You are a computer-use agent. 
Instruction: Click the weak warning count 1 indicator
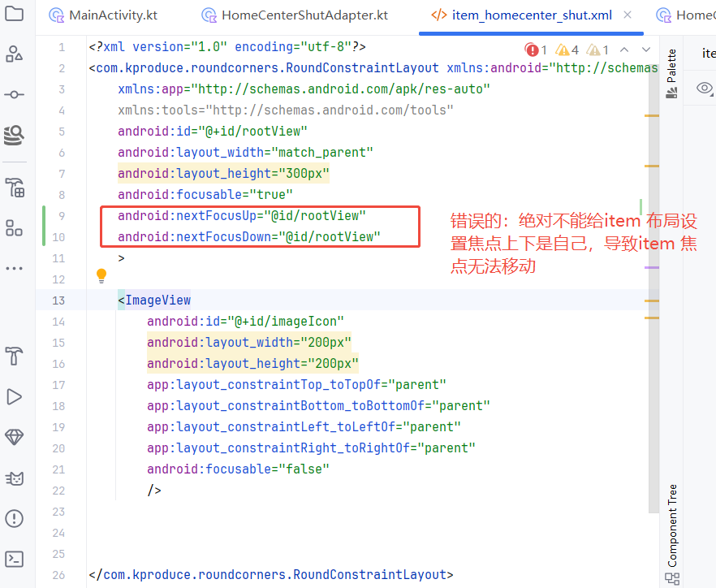click(597, 50)
